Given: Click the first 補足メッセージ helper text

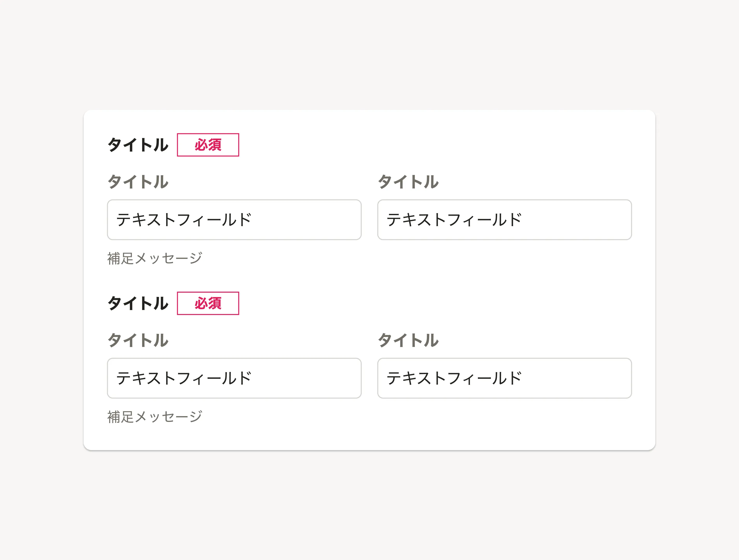Looking at the screenshot, I should 155,258.
